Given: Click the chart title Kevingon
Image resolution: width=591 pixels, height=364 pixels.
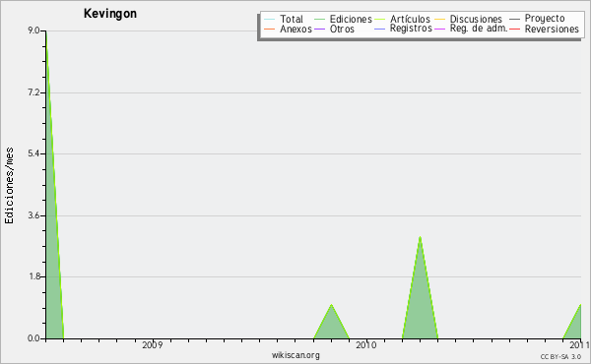Looking at the screenshot, I should 110,14.
